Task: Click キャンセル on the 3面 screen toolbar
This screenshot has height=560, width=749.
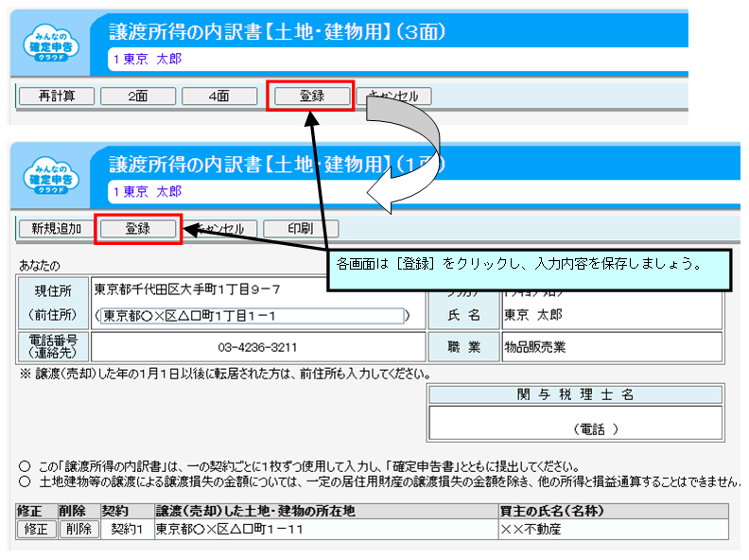Action: pos(394,96)
